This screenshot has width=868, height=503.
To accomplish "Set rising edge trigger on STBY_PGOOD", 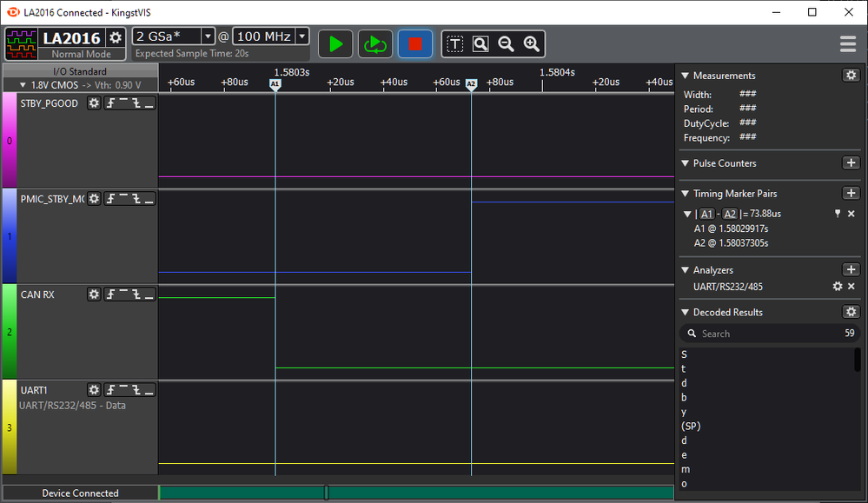I will (110, 103).
